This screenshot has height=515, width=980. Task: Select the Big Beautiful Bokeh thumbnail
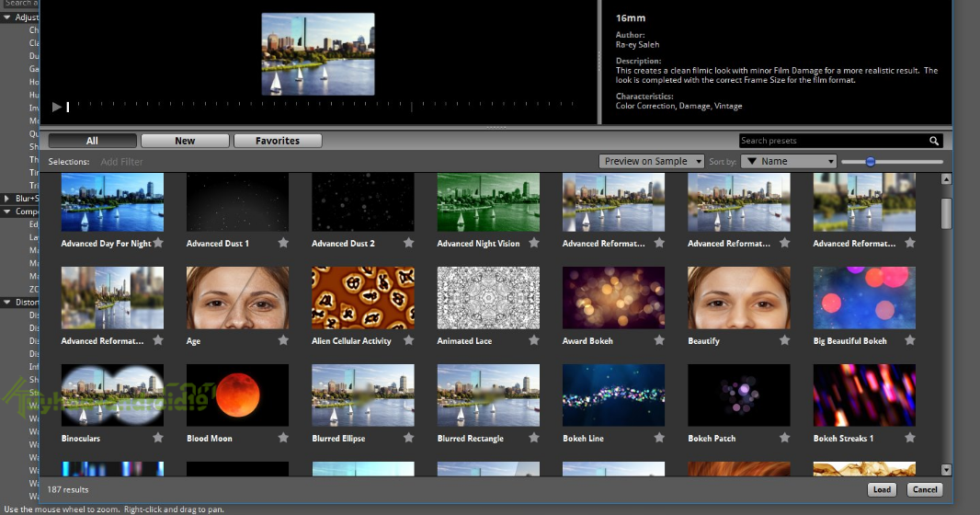[864, 297]
